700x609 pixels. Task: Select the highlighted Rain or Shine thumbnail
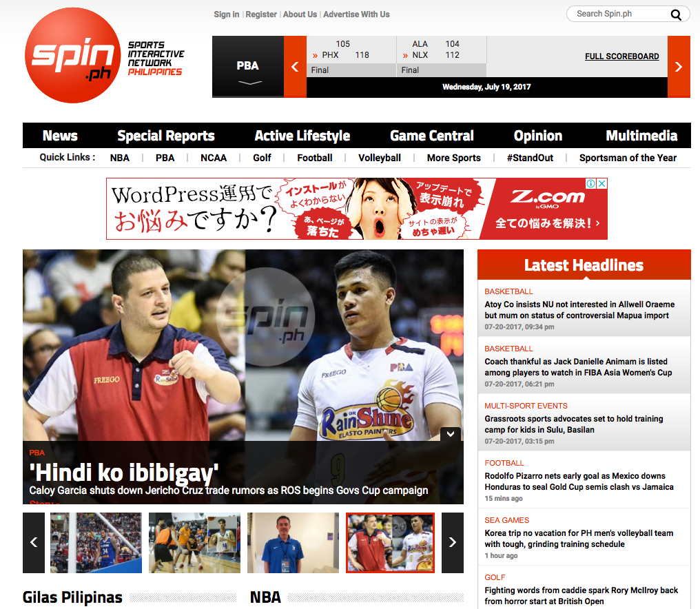[x=390, y=542]
